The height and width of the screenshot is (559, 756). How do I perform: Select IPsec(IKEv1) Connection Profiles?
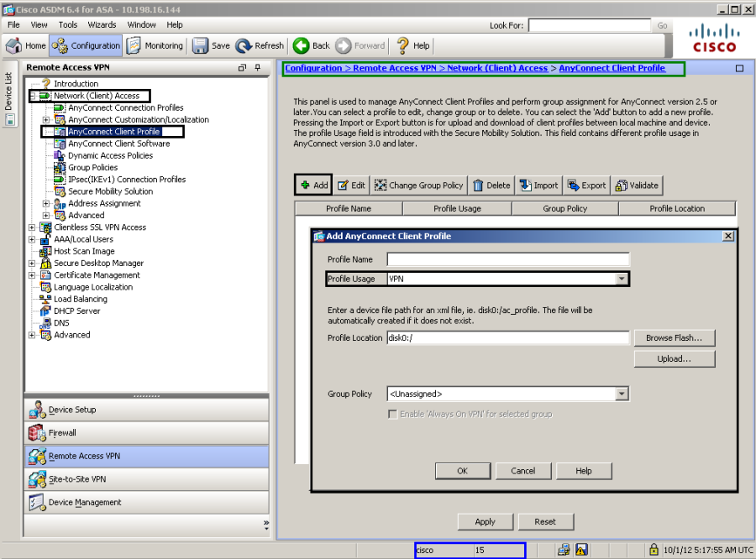(127, 180)
